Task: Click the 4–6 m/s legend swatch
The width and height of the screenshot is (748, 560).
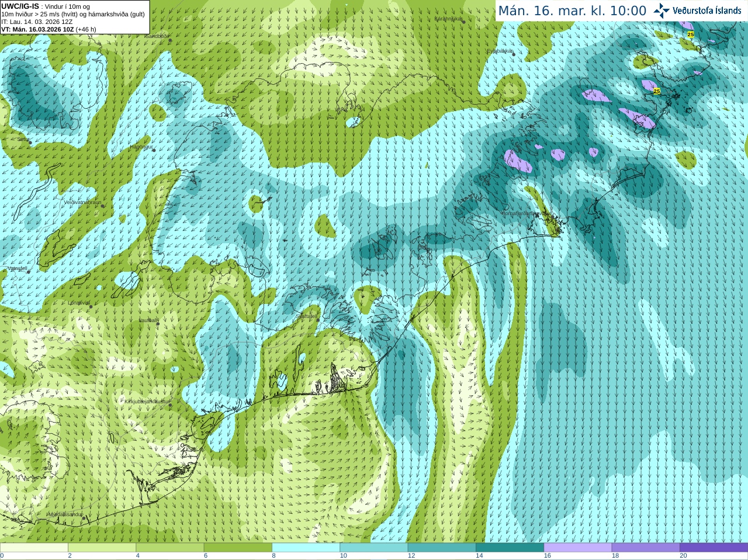Action: pyautogui.click(x=170, y=548)
